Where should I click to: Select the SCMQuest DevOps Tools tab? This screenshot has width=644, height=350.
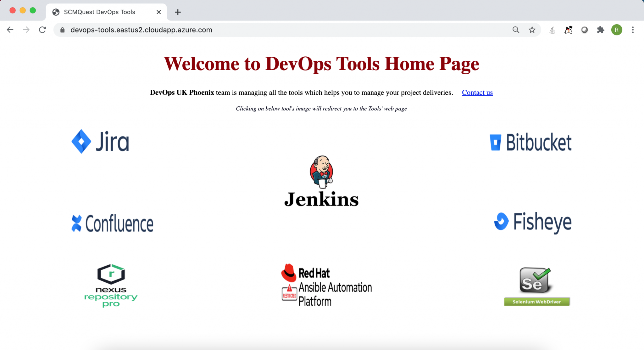tap(99, 12)
